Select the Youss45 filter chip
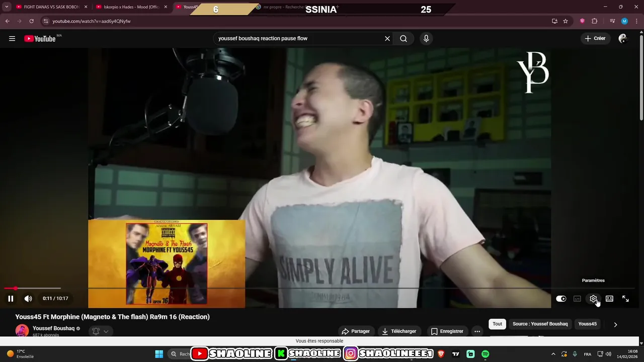This screenshot has height=362, width=644. pyautogui.click(x=587, y=324)
